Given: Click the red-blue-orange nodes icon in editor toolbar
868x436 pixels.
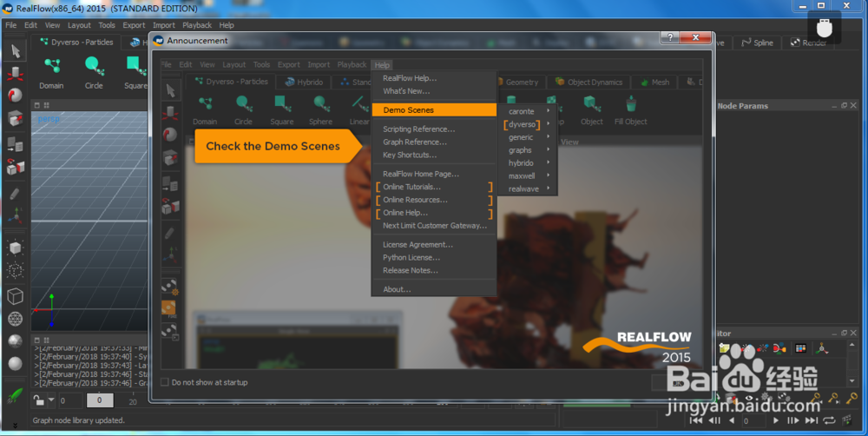Looking at the screenshot, I should [779, 348].
